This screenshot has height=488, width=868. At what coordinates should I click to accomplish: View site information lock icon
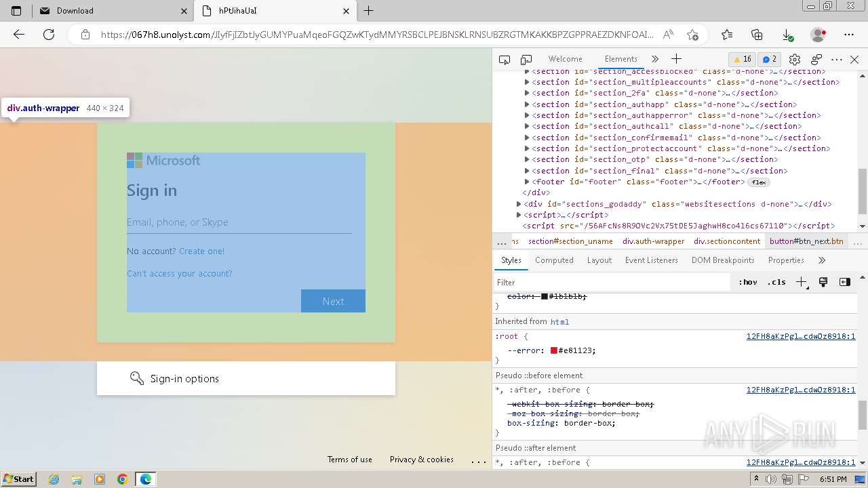click(85, 35)
